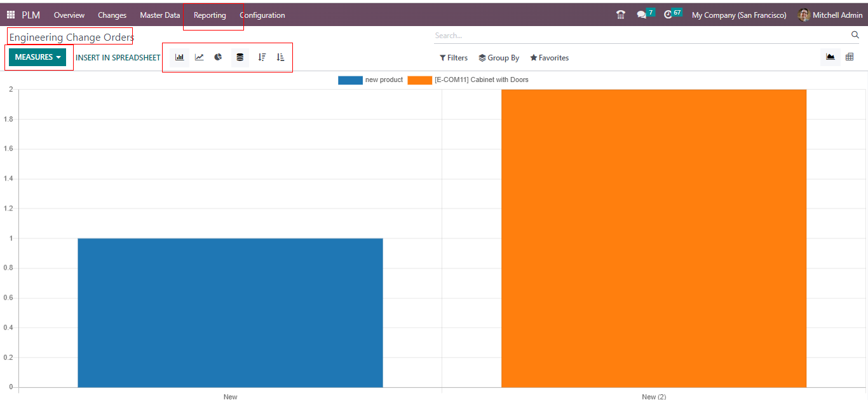This screenshot has width=868, height=400.
Task: Toggle stacked chart mode
Action: coord(240,57)
